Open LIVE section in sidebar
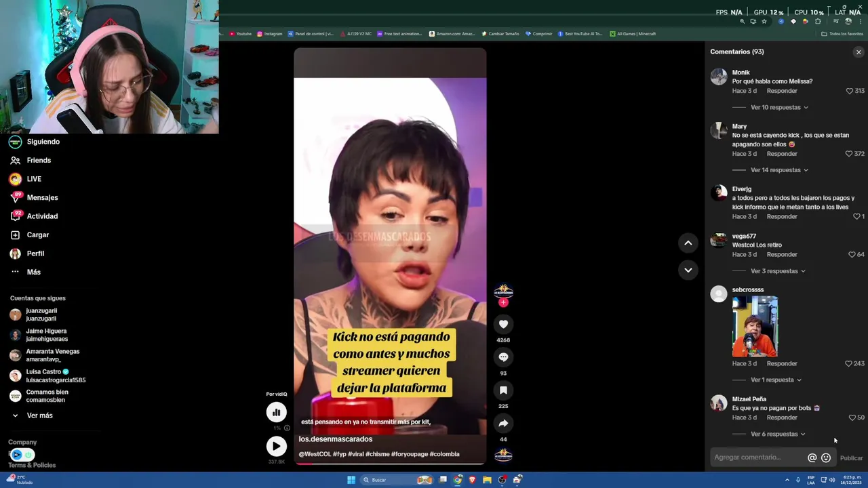Image resolution: width=868 pixels, height=488 pixels. (34, 179)
